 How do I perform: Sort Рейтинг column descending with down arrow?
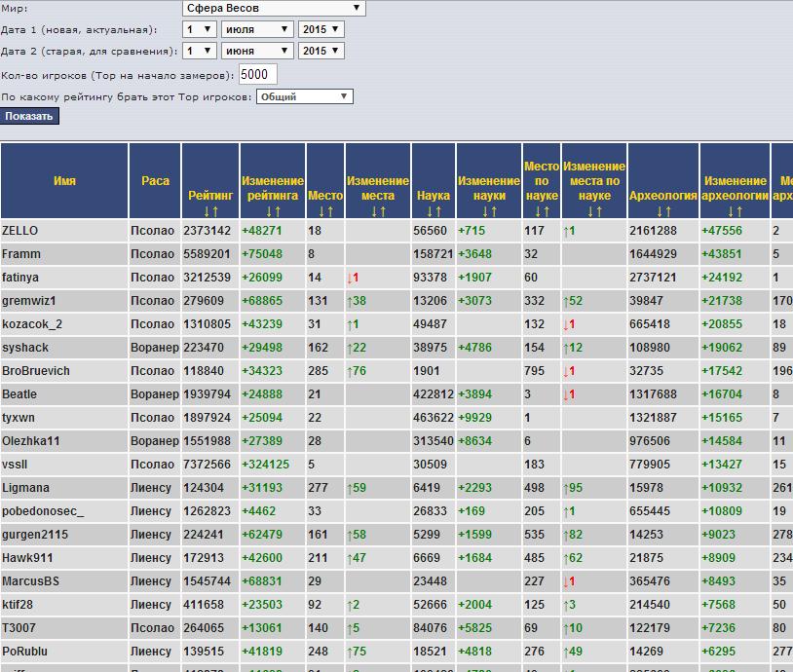206,211
